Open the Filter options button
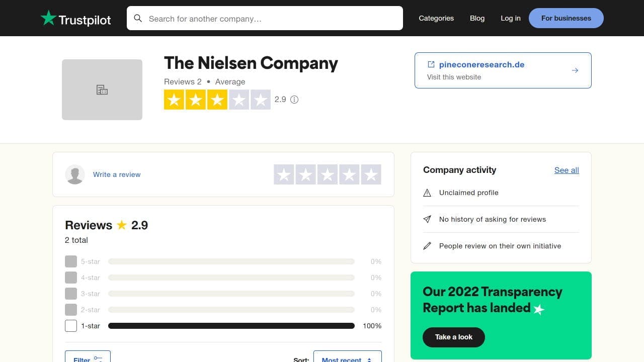Image resolution: width=644 pixels, height=362 pixels. [88, 358]
